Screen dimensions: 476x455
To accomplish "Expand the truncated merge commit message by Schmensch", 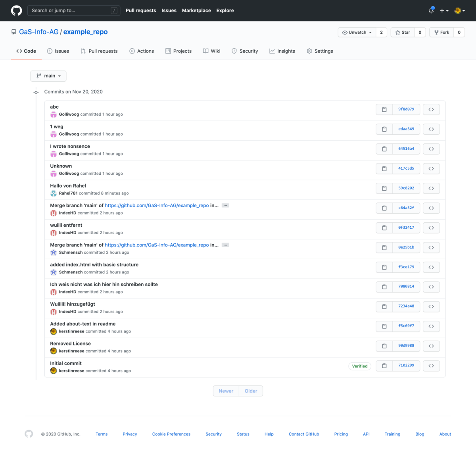I will tap(225, 245).
